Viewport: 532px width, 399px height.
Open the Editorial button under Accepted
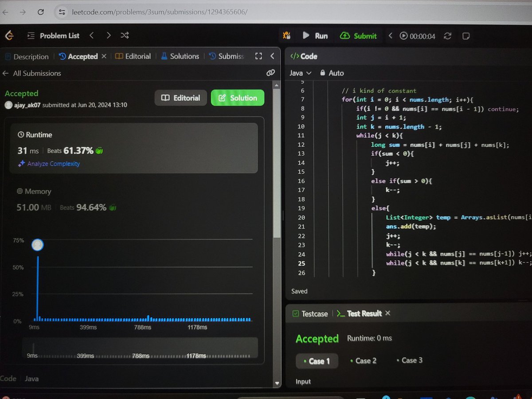(x=181, y=98)
